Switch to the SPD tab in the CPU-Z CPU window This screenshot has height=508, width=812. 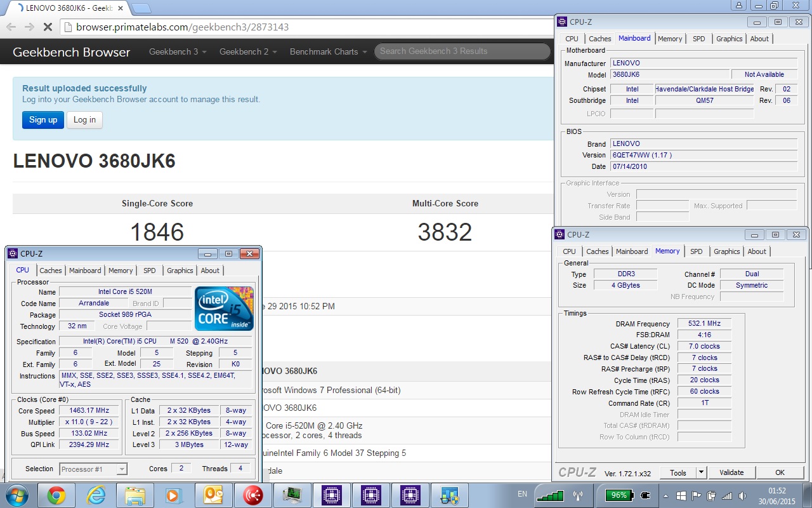[x=149, y=271]
